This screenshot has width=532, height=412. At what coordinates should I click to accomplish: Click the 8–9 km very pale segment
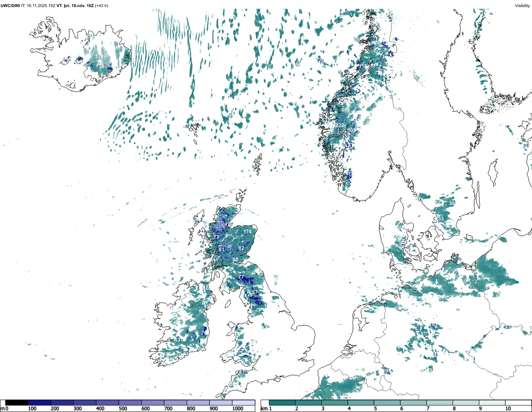point(465,402)
